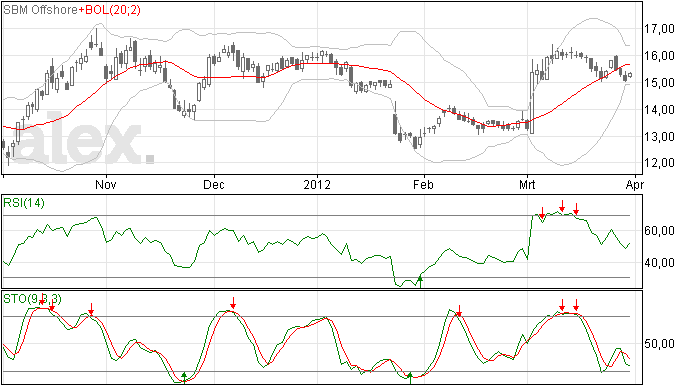Click the December red sell arrow in STO panel
The width and height of the screenshot is (690, 387).
[233, 303]
